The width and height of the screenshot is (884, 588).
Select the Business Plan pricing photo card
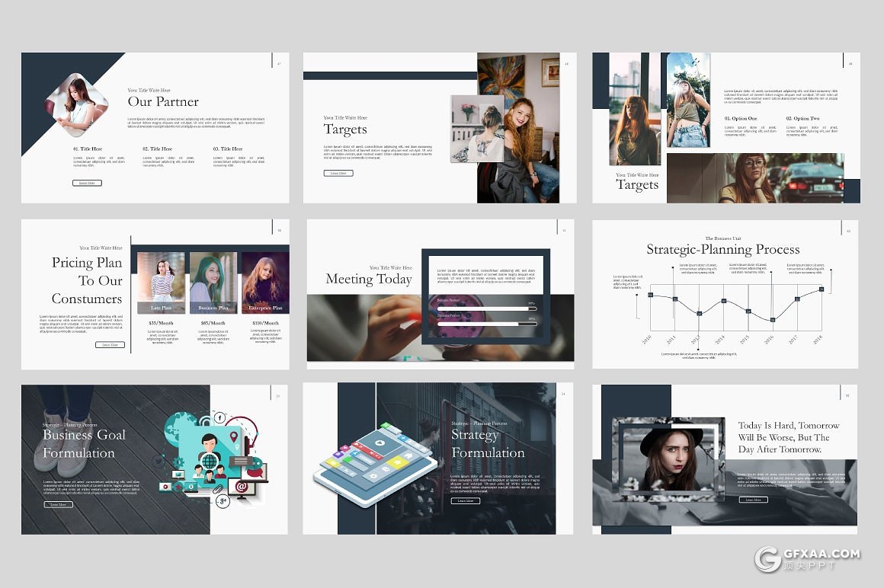coord(213,283)
